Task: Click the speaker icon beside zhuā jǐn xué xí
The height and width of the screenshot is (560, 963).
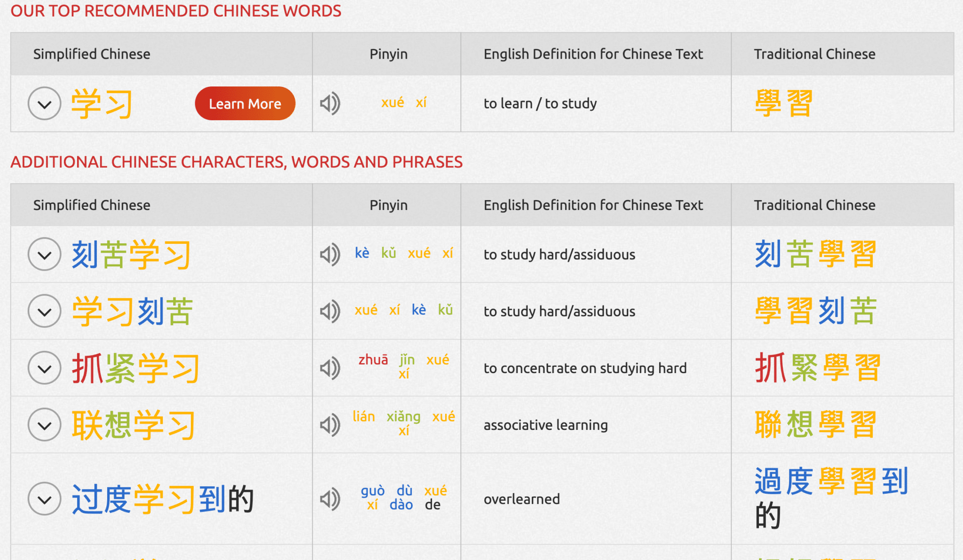Action: point(329,368)
